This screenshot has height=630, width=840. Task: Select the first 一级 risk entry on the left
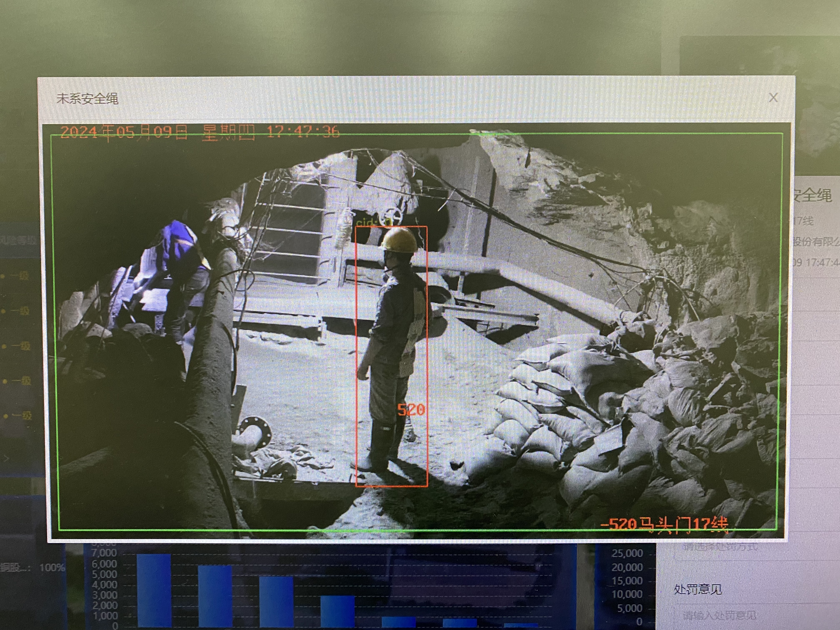click(x=18, y=276)
